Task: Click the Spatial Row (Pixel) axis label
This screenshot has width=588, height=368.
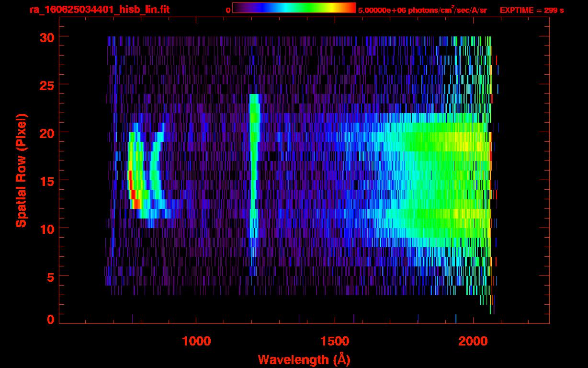Action: (22, 170)
